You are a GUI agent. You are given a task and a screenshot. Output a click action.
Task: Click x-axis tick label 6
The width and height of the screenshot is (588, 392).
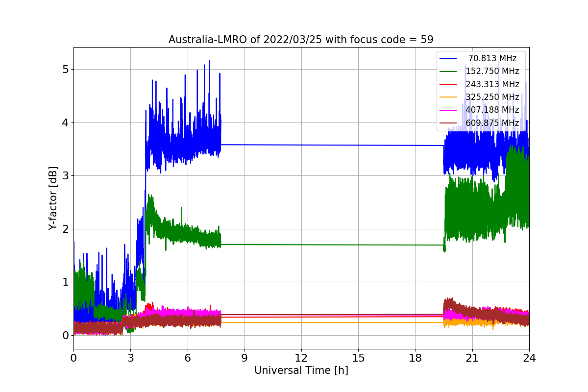(x=187, y=358)
